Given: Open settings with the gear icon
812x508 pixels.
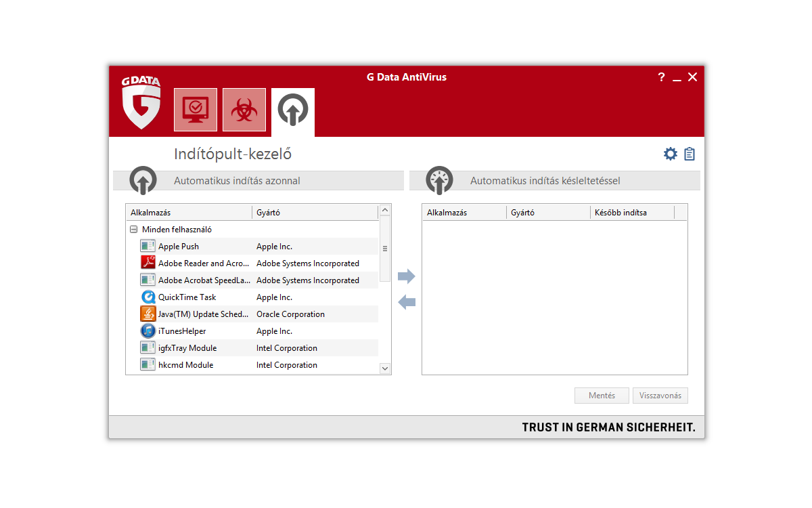Looking at the screenshot, I should (x=670, y=154).
